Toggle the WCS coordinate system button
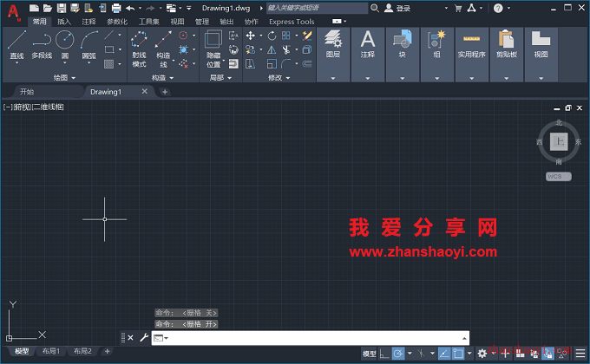 click(x=559, y=176)
